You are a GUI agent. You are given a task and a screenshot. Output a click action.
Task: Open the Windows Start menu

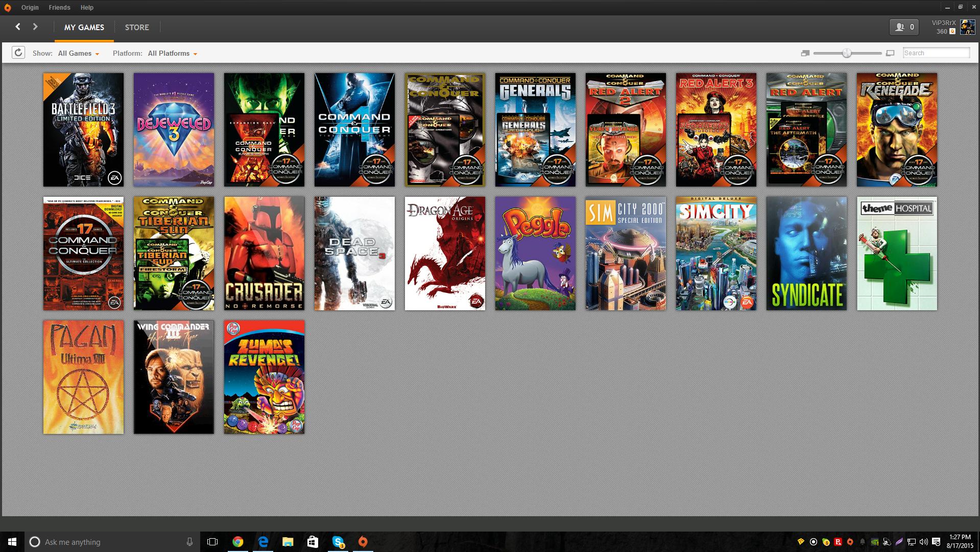12,542
